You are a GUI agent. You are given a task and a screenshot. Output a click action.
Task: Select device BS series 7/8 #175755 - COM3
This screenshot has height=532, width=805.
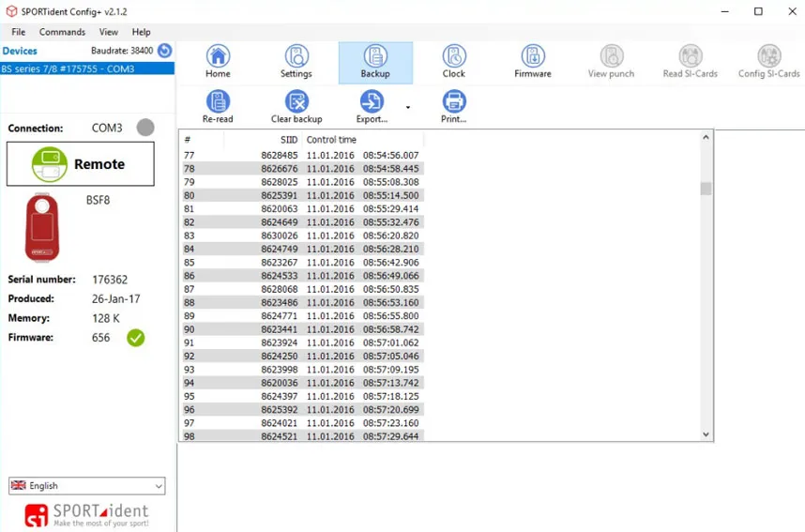tap(87, 68)
